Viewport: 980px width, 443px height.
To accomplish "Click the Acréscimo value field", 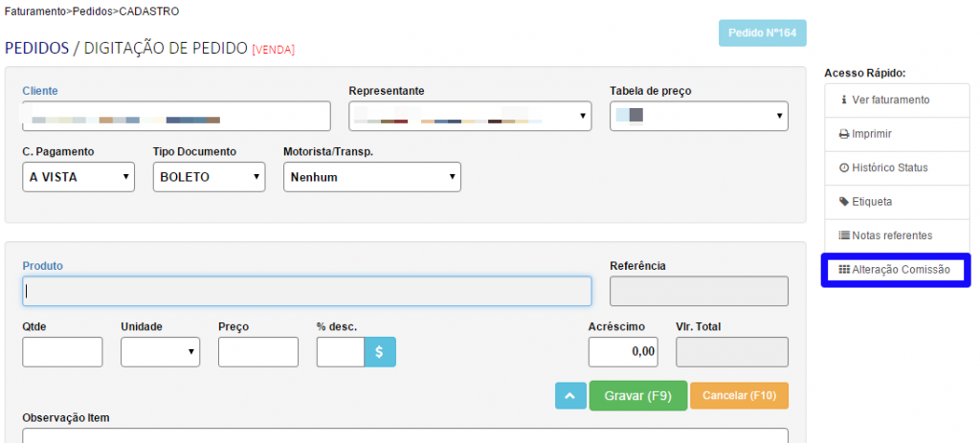I will (x=623, y=352).
